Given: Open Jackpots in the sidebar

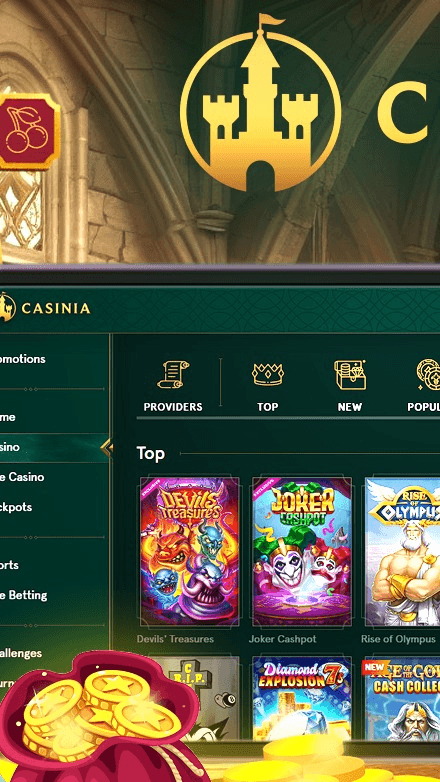Looking at the screenshot, I should click(x=16, y=507).
